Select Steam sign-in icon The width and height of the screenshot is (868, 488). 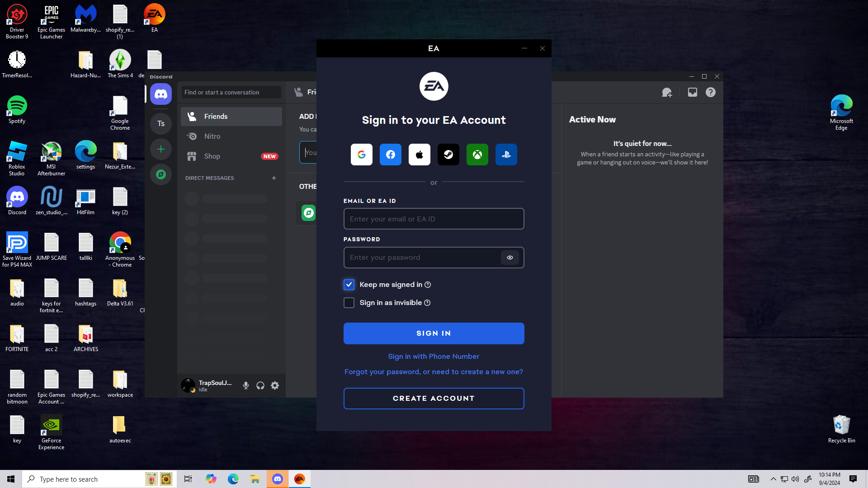tap(448, 155)
